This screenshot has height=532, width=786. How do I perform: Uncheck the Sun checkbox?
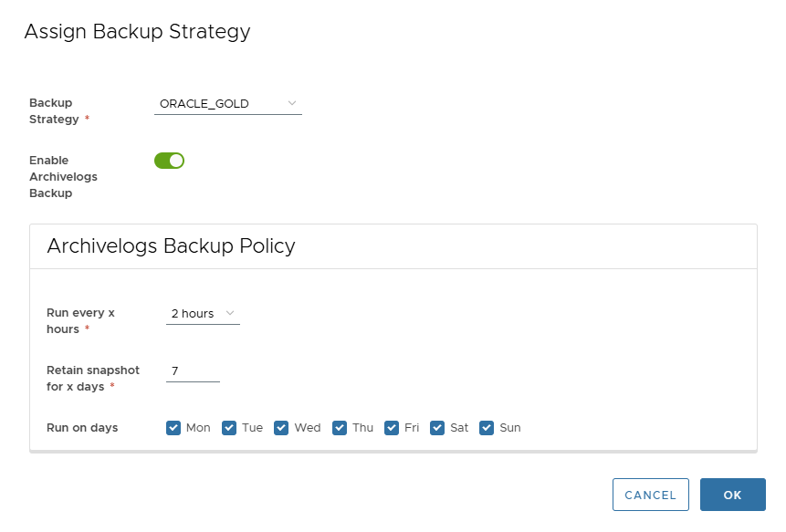tap(487, 427)
